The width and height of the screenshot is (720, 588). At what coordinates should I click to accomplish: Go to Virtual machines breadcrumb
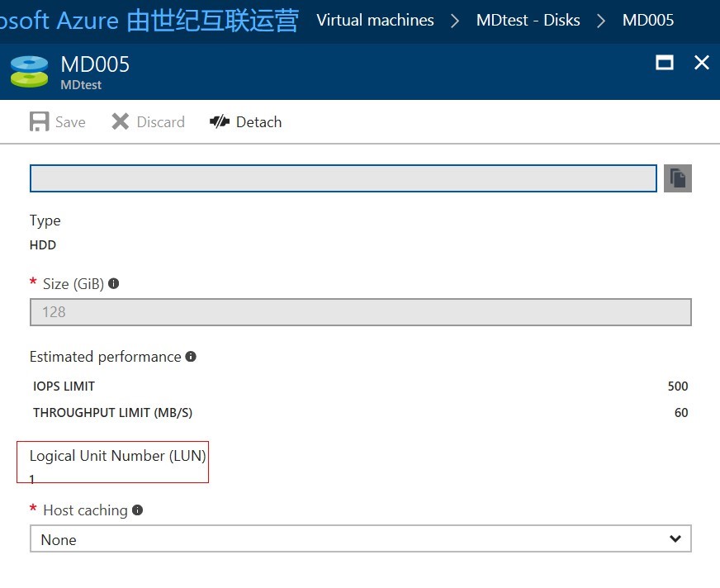click(375, 21)
